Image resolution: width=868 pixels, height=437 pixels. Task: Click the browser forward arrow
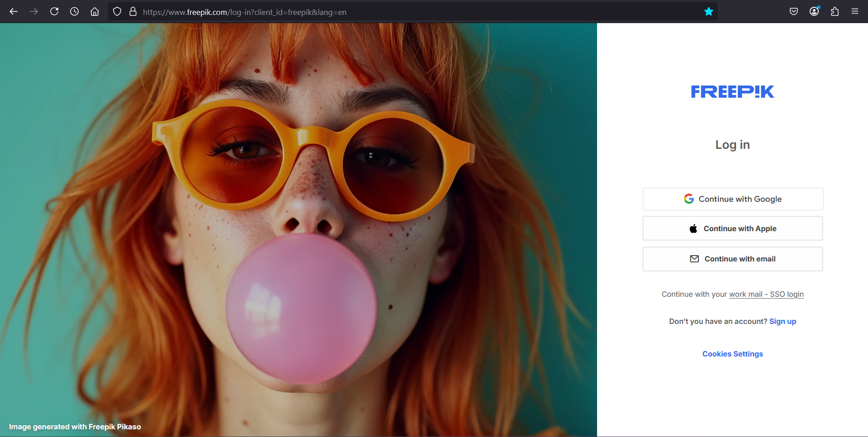click(34, 12)
